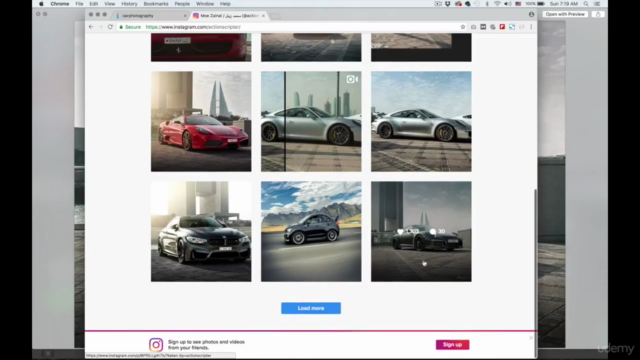Open the Window menu
The width and height of the screenshot is (640, 360).
[x=205, y=4]
